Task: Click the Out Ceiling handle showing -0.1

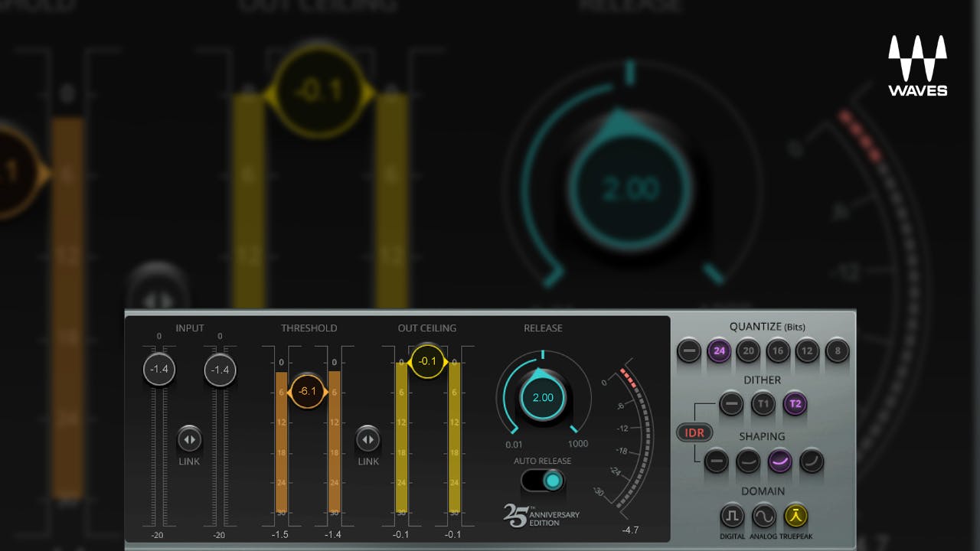Action: point(428,361)
